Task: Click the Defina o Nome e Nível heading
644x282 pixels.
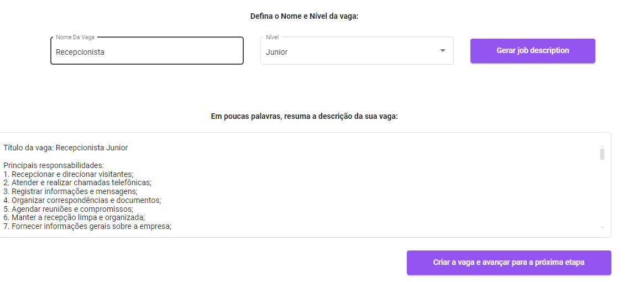Action: click(305, 17)
